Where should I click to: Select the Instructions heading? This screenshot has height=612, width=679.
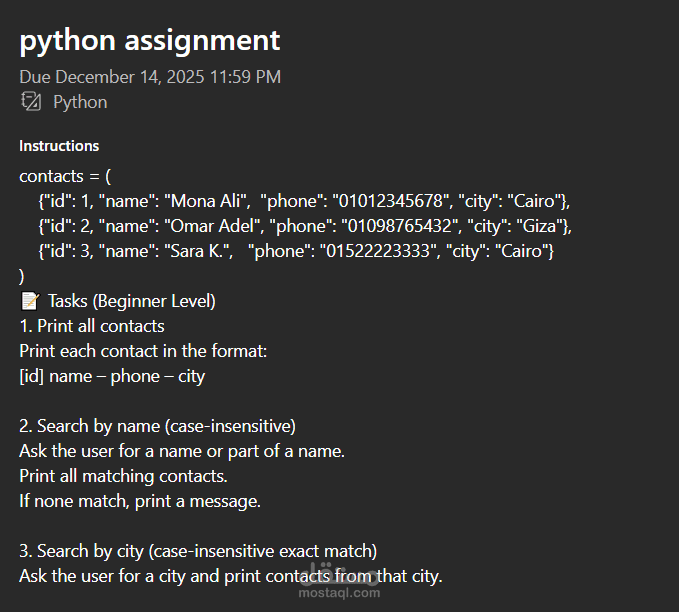(59, 146)
